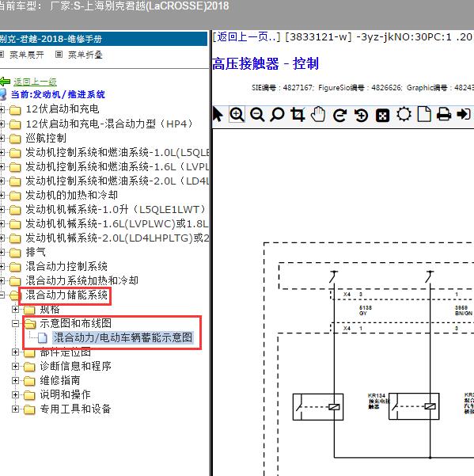
Task: Open 发动机的加热和冷却 folder
Action: (x=71, y=195)
